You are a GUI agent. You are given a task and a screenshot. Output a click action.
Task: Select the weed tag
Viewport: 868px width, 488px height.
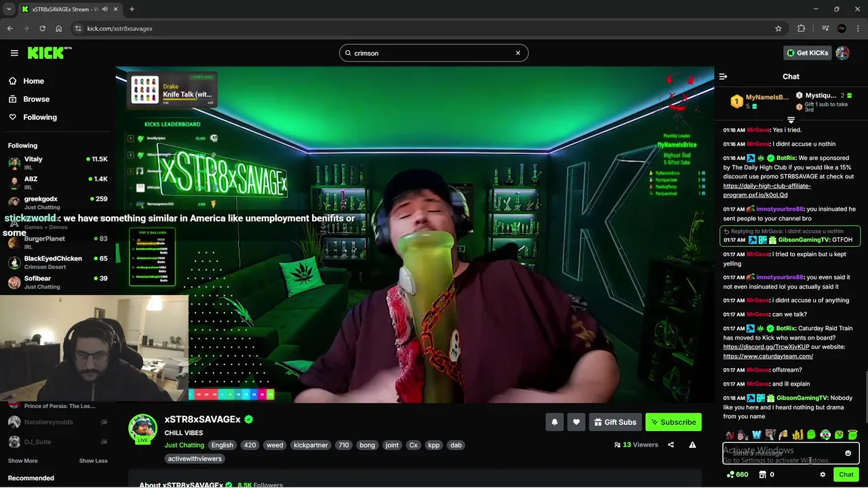275,445
